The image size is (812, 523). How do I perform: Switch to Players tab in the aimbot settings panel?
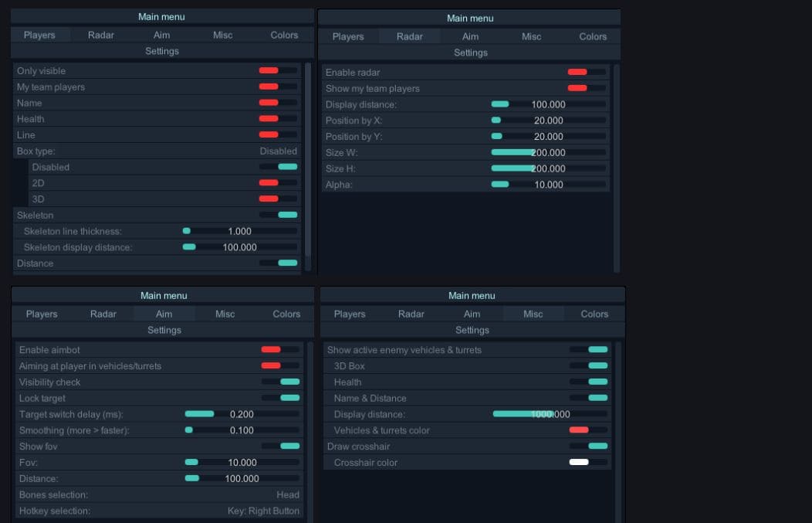click(42, 314)
